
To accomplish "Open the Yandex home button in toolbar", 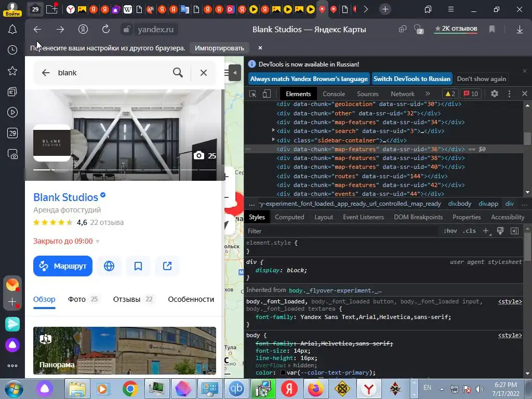I will (83, 30).
